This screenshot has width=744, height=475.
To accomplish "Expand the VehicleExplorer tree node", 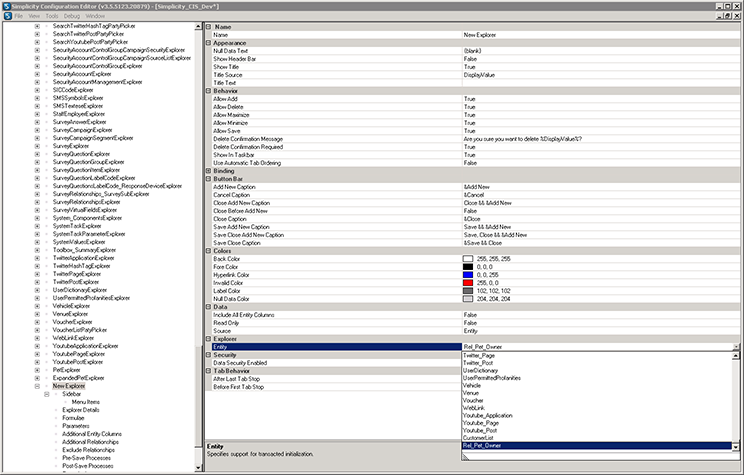I will point(37,306).
